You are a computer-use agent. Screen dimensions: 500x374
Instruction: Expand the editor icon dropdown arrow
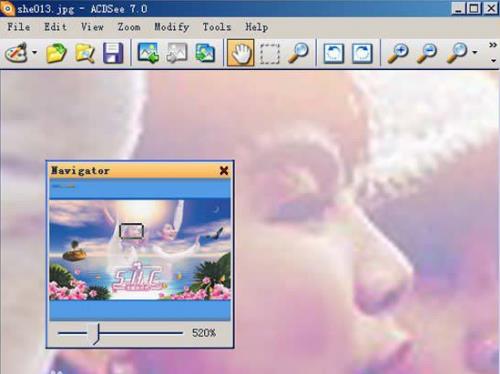34,52
